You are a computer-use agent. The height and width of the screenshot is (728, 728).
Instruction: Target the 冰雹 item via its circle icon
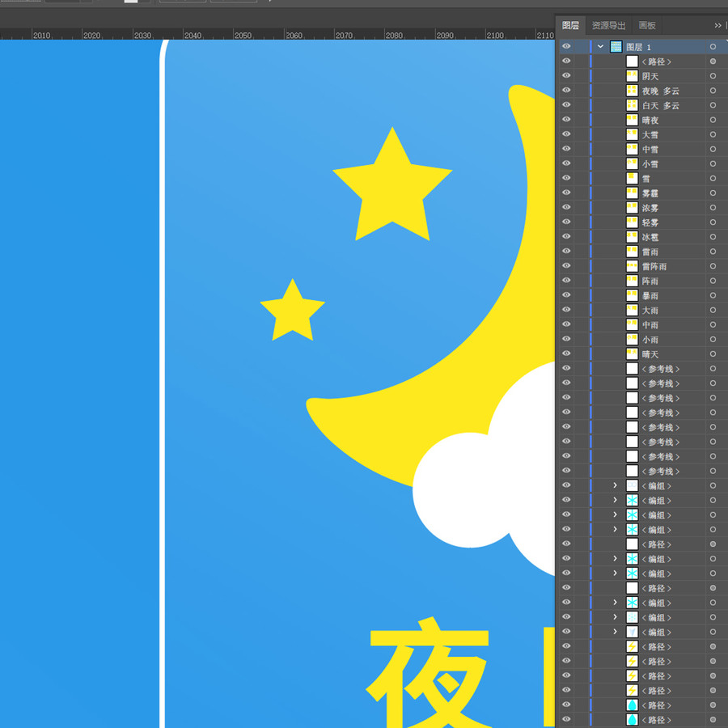713,237
